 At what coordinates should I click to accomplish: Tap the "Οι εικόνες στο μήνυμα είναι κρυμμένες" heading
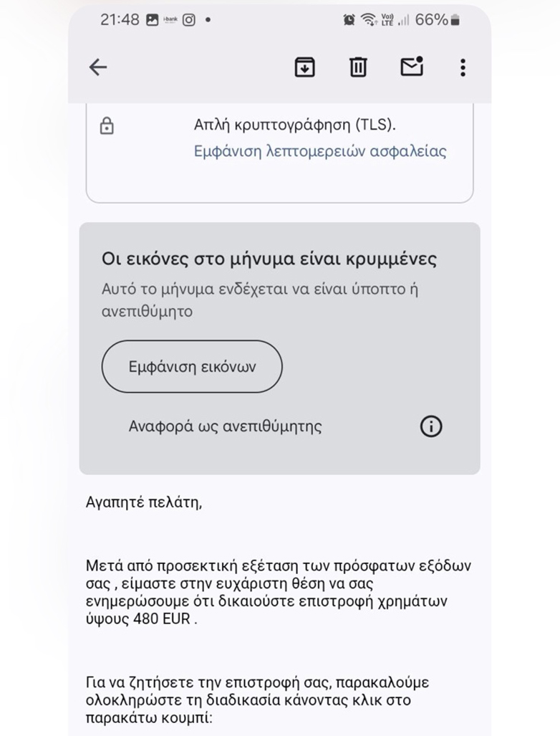[x=269, y=259]
